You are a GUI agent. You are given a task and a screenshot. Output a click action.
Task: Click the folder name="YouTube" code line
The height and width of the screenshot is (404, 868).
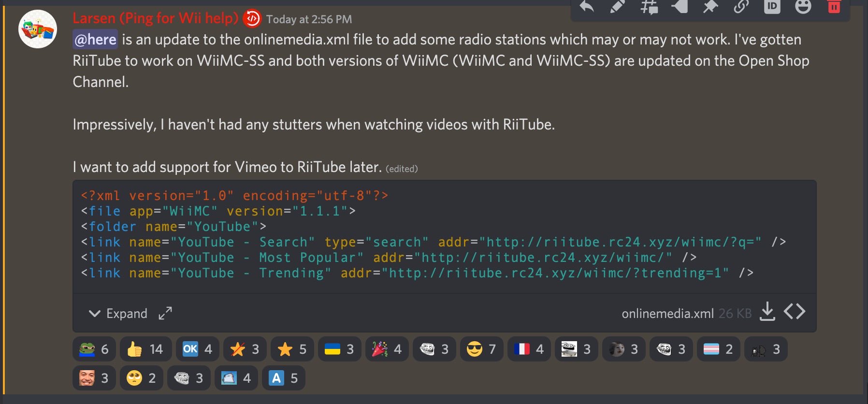pos(174,227)
